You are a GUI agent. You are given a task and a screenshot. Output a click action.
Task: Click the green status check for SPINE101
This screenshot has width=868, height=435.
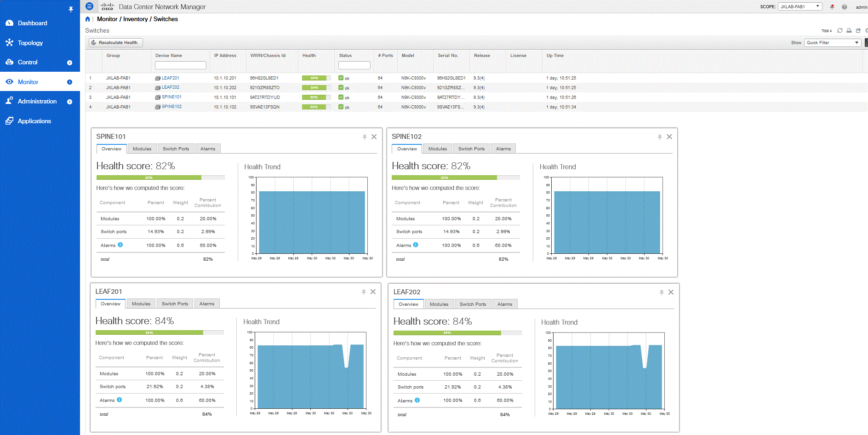pyautogui.click(x=341, y=97)
